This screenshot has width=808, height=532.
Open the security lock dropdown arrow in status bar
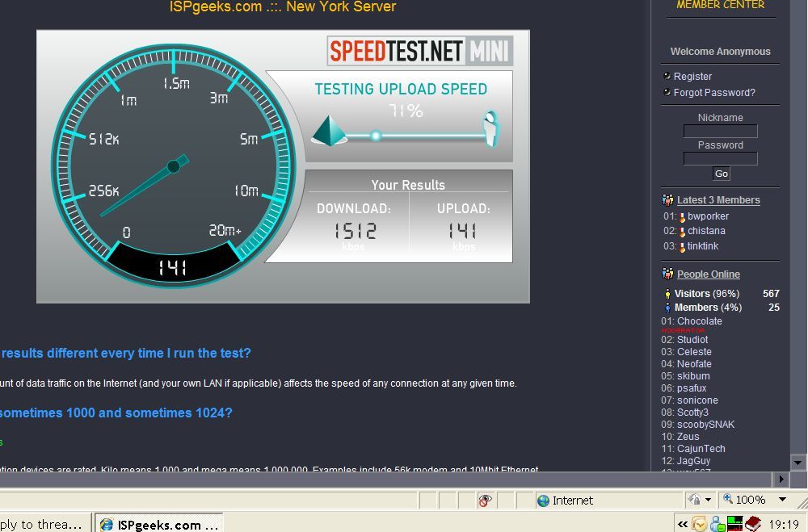(708, 500)
